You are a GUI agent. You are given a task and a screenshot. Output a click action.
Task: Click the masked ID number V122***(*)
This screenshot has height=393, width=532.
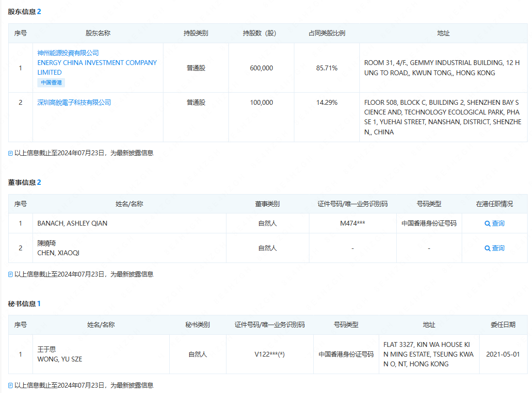[270, 354]
